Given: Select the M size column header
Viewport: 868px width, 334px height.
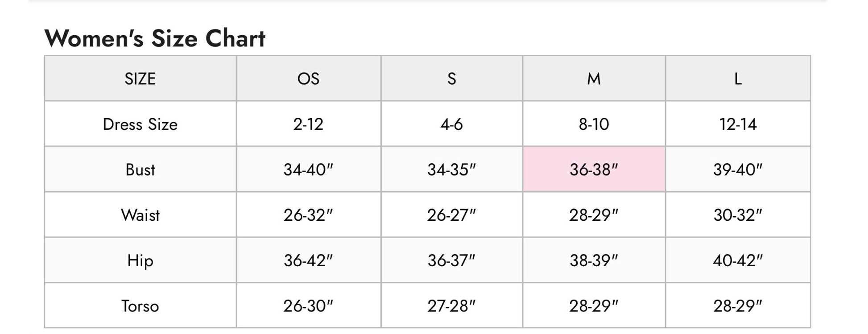Looking at the screenshot, I should (x=594, y=79).
